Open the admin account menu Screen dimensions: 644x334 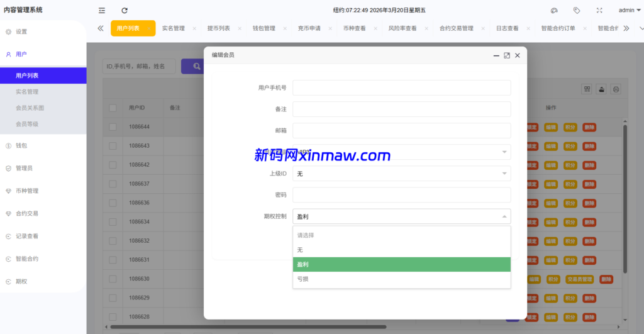(x=629, y=10)
